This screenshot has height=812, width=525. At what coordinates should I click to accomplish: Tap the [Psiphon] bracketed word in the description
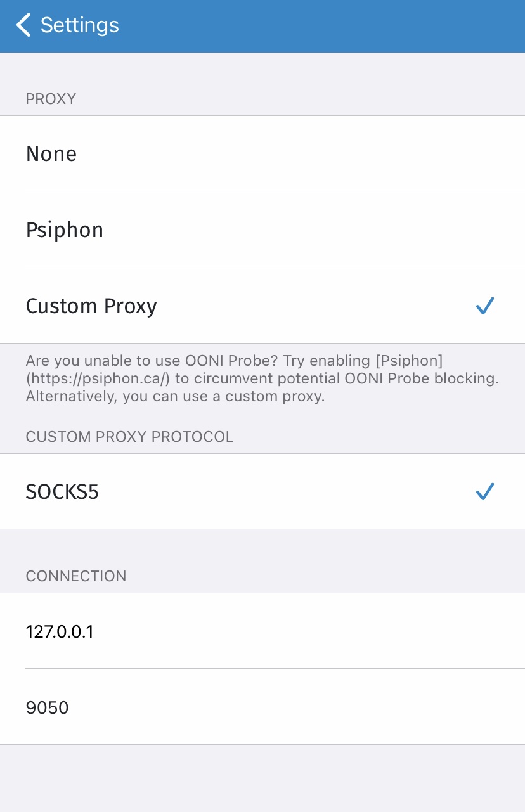409,361
